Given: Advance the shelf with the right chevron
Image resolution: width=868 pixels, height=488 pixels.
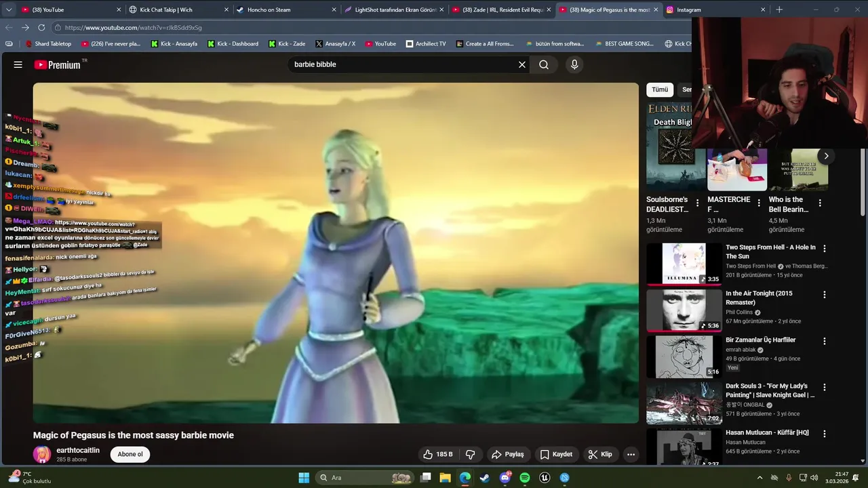Looking at the screenshot, I should (826, 156).
